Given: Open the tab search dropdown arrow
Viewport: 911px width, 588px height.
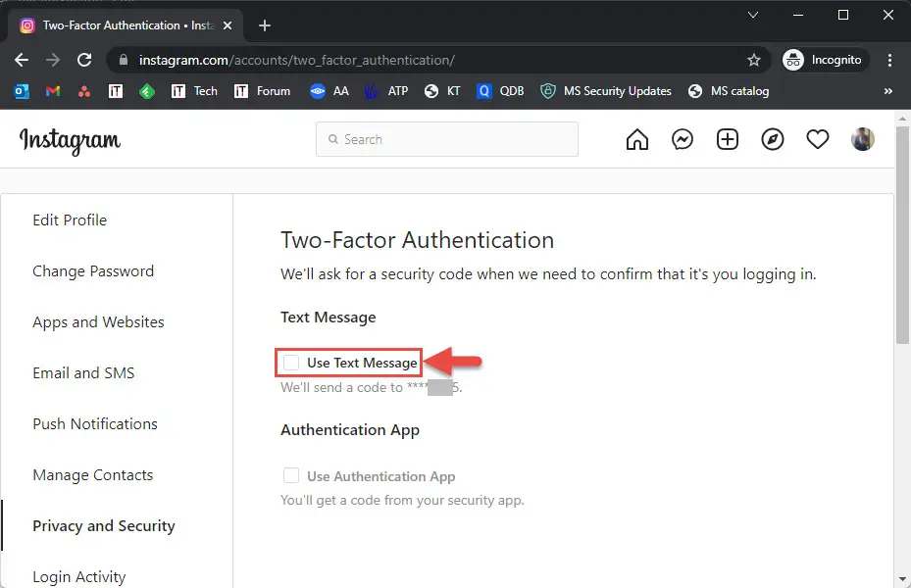Looking at the screenshot, I should (753, 15).
